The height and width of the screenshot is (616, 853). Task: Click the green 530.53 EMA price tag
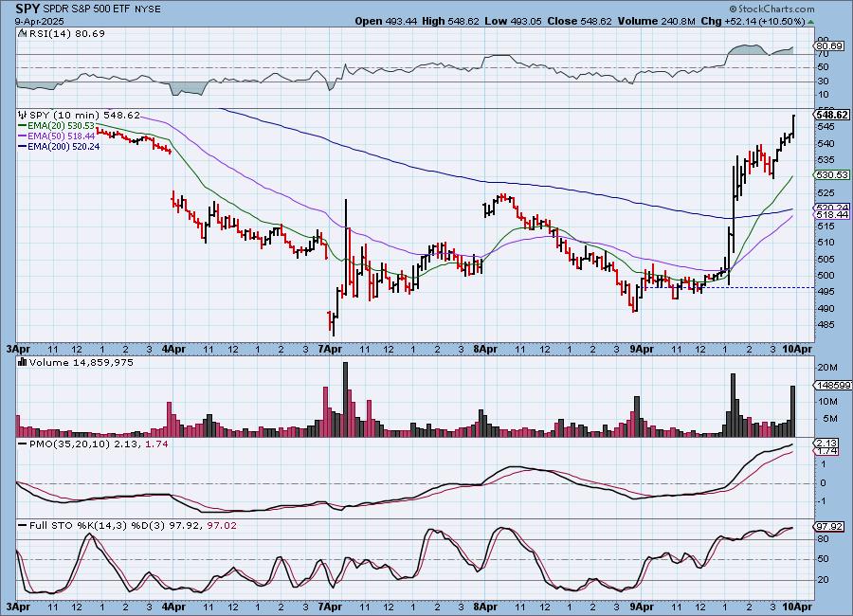point(832,174)
